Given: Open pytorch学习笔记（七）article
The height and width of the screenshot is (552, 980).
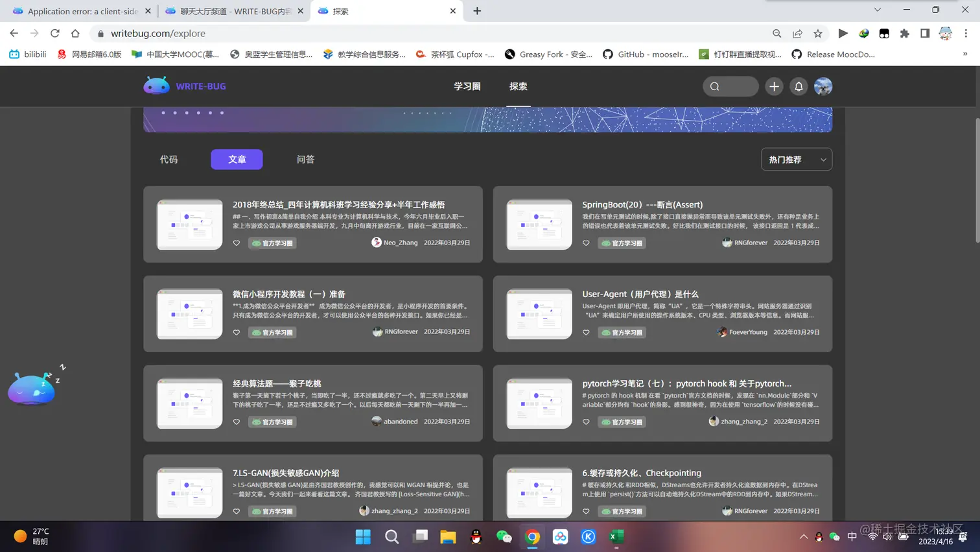Looking at the screenshot, I should (x=687, y=383).
